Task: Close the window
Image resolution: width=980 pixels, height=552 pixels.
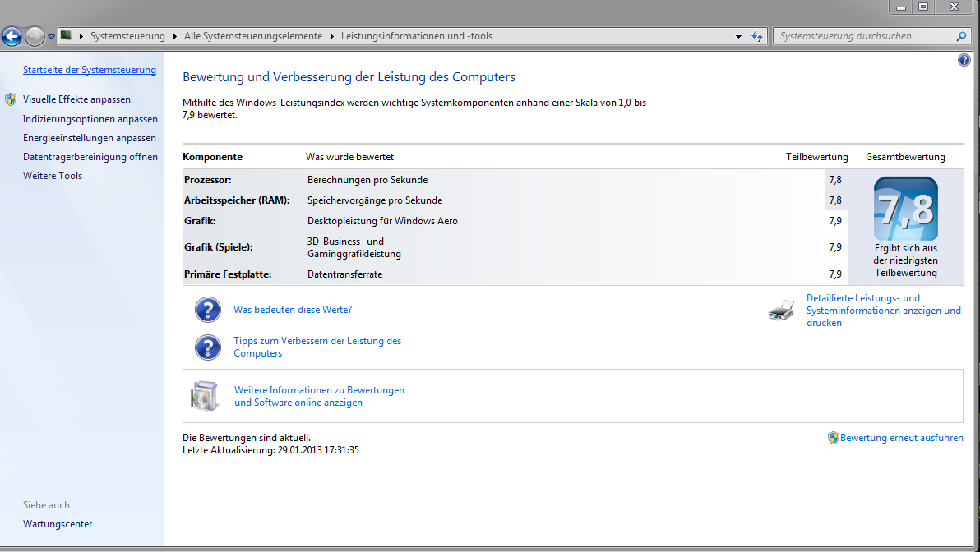Action: point(955,7)
